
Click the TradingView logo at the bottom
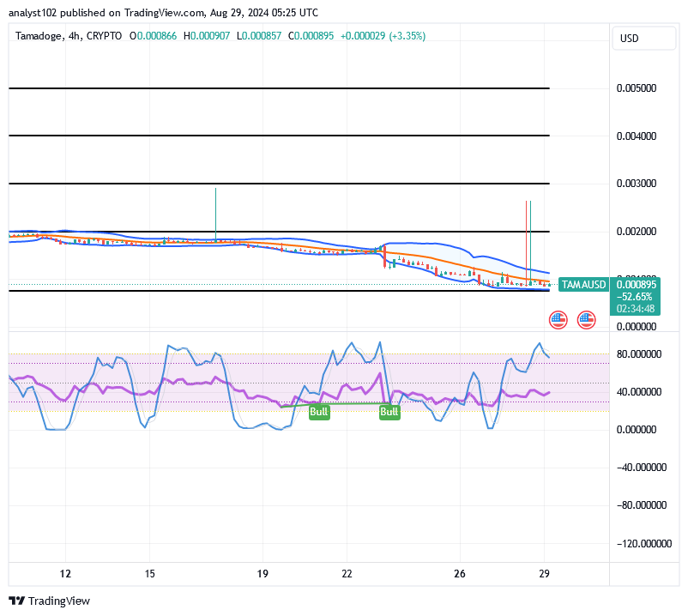point(49,601)
